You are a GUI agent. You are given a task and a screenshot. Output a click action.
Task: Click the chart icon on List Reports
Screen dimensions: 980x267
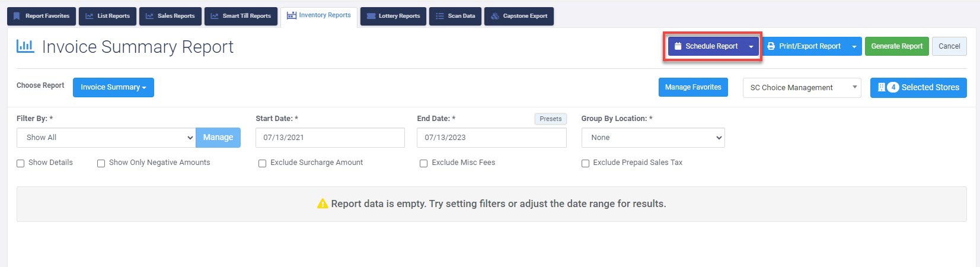[x=90, y=16]
